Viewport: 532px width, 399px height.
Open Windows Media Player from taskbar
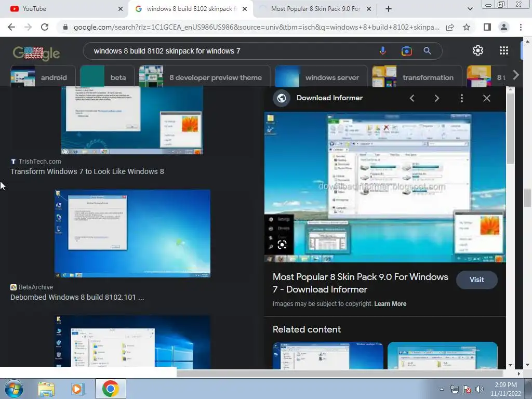pyautogui.click(x=77, y=389)
